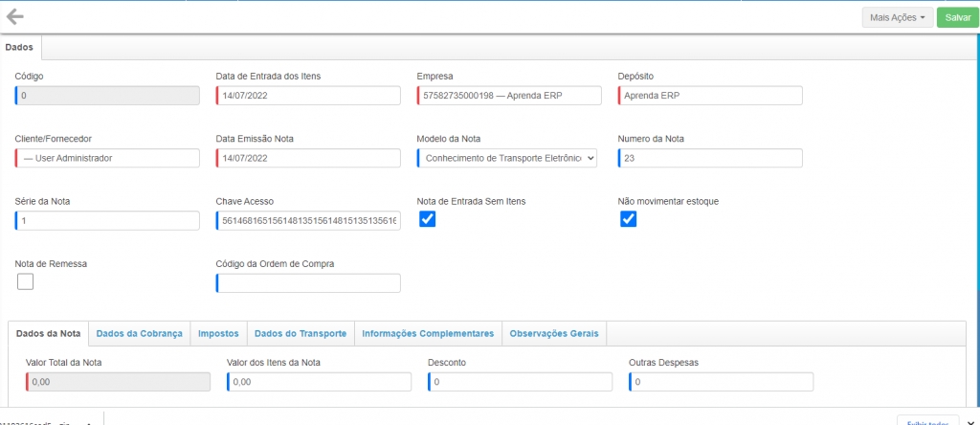The image size is (980, 425).
Task: Toggle Não movimentar estoque checkbox
Action: [628, 219]
